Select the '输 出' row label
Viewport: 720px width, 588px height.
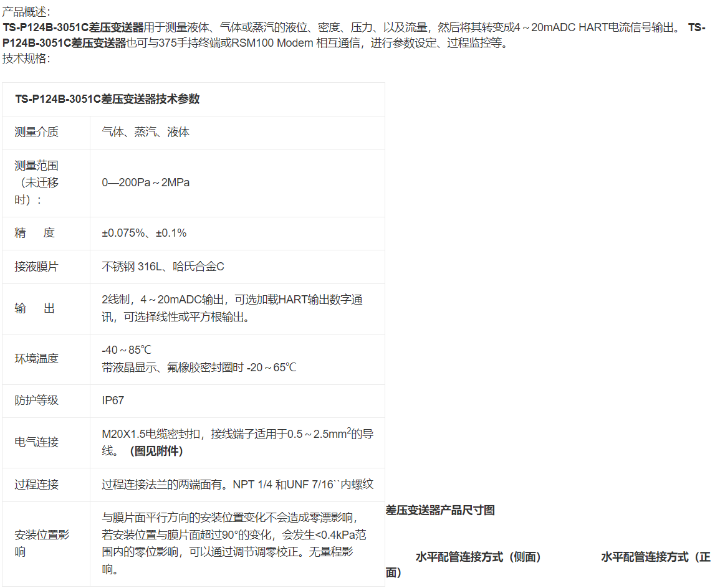(x=34, y=308)
